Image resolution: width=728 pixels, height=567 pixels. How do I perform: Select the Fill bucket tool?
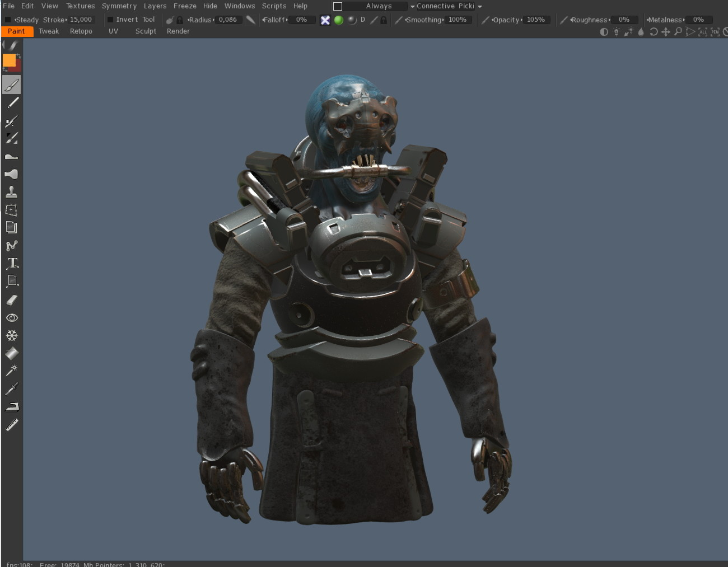tap(12, 353)
